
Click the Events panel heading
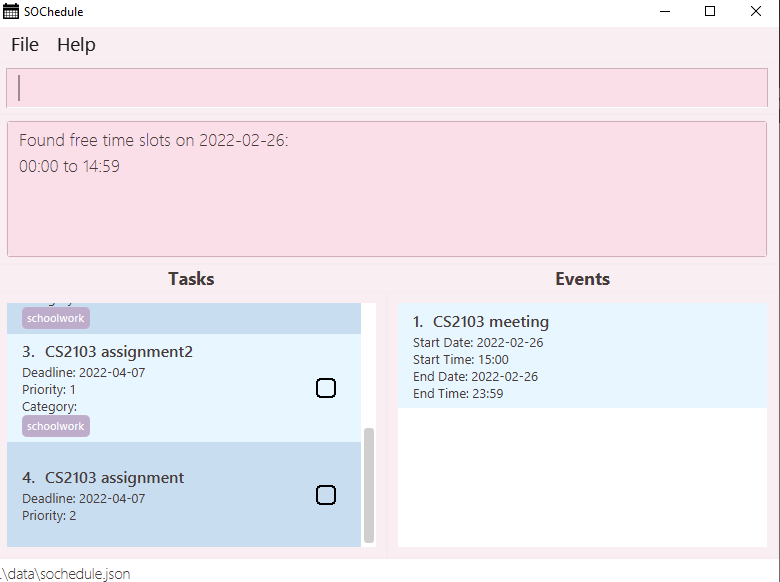pyautogui.click(x=583, y=279)
